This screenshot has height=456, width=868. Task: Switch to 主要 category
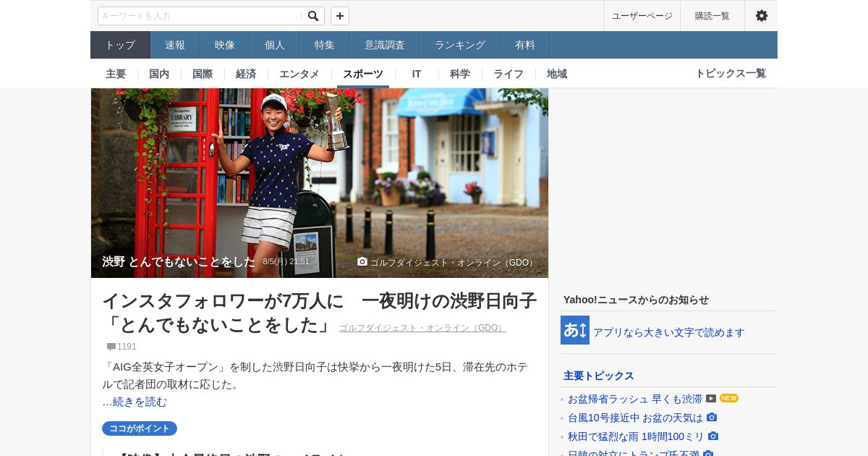pos(116,73)
